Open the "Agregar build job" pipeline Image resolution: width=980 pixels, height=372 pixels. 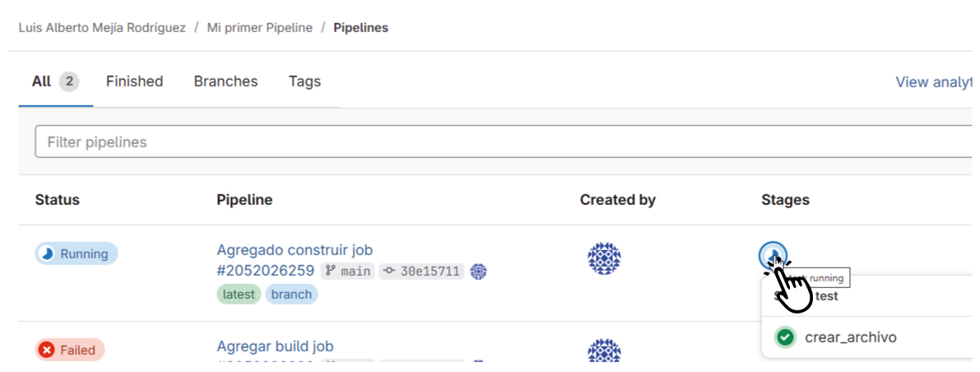pos(275,346)
